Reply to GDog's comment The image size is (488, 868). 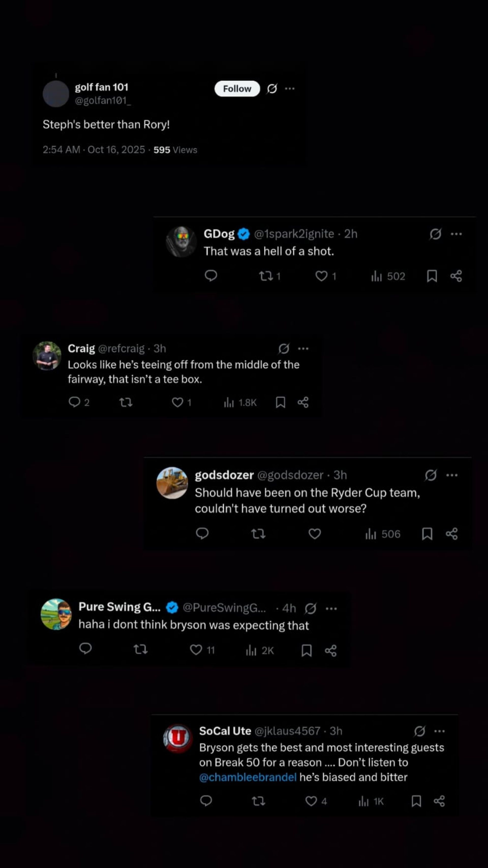pos(211,276)
